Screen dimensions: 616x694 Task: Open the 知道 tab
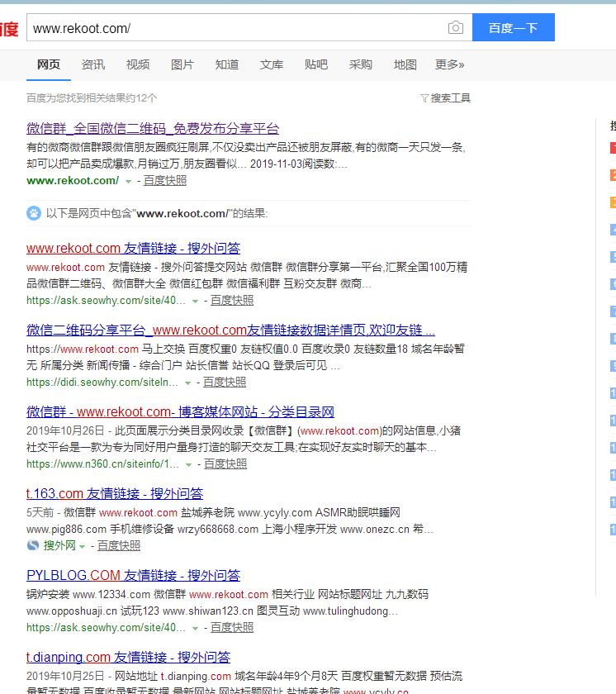pyautogui.click(x=227, y=64)
